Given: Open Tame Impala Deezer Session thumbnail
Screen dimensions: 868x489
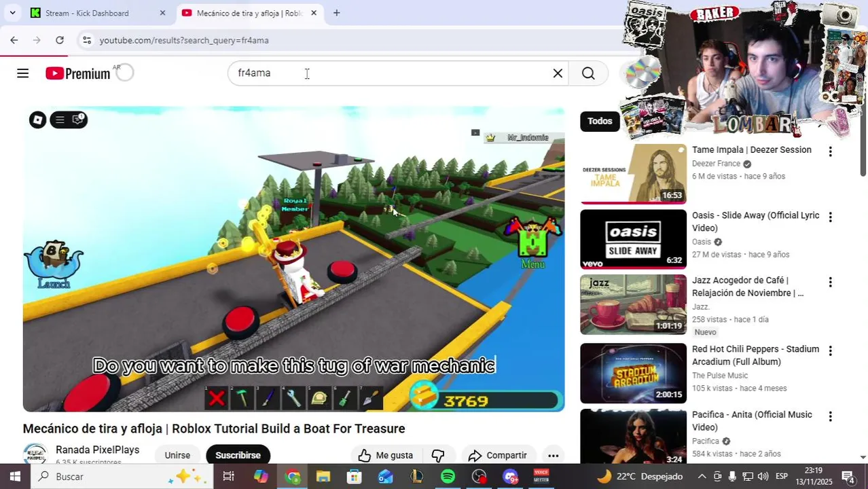Looking at the screenshot, I should (633, 174).
